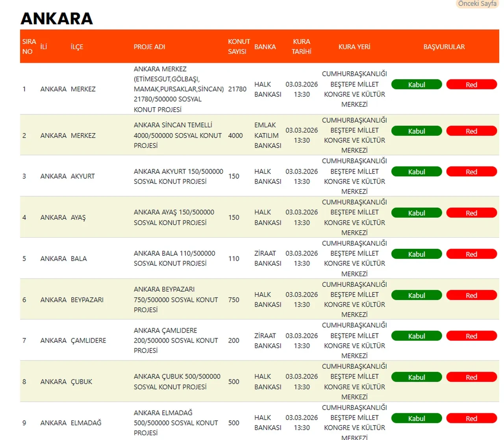The width and height of the screenshot is (504, 440).
Task: Decline the Beypazarı 750 housing project
Action: click(x=471, y=295)
